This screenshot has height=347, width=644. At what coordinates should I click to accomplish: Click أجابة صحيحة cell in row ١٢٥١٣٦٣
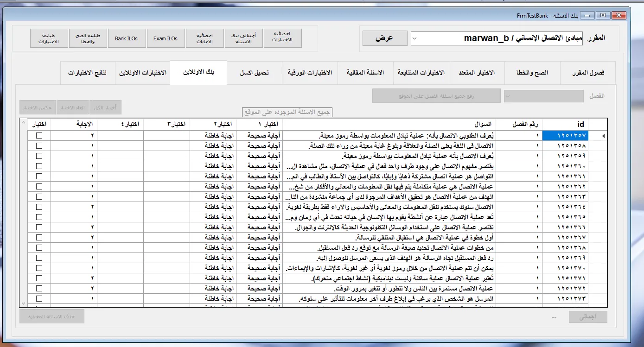(259, 197)
